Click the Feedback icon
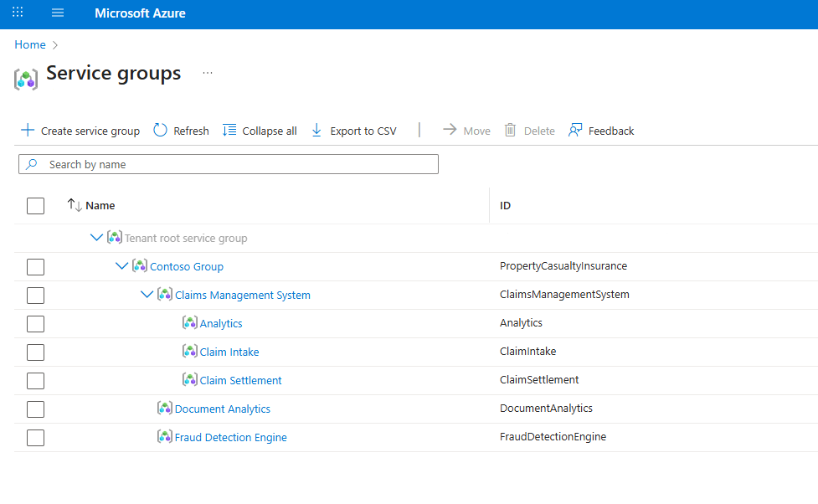Screen dimensions: 818x504 point(575,130)
